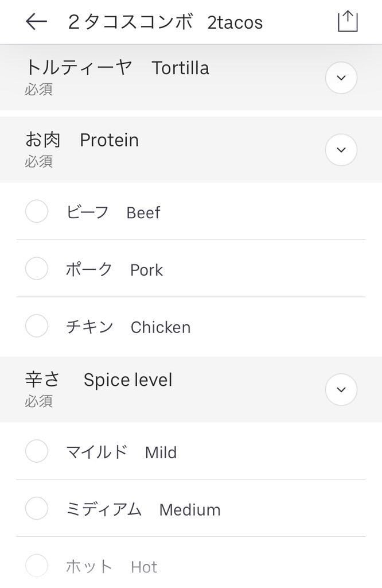Tap the ミディアム Medium option label
Image resolution: width=382 pixels, height=588 pixels.
pos(143,510)
